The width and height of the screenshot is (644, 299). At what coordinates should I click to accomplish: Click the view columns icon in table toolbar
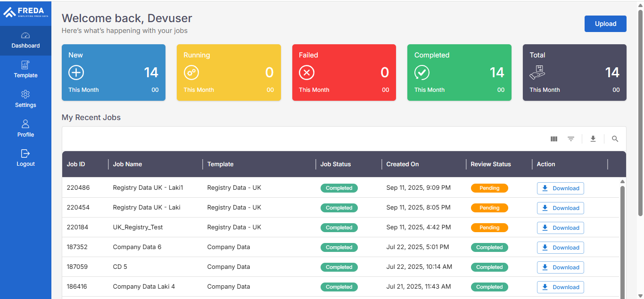pos(554,139)
